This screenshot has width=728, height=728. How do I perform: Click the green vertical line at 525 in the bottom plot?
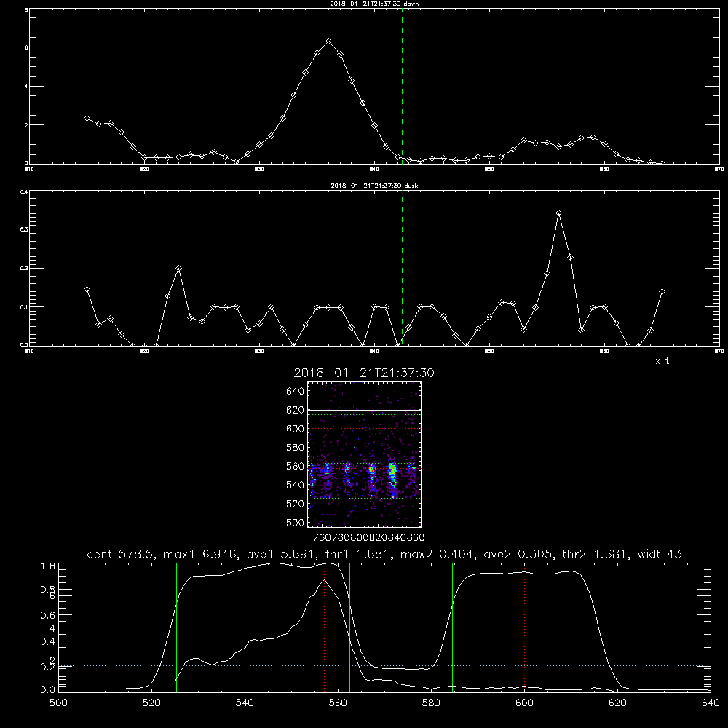[176, 628]
